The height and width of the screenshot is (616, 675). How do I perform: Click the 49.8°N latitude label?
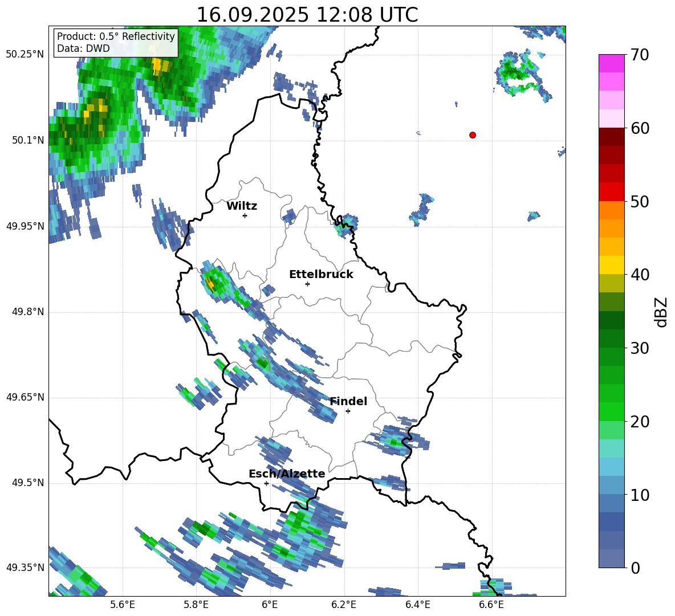pos(28,312)
